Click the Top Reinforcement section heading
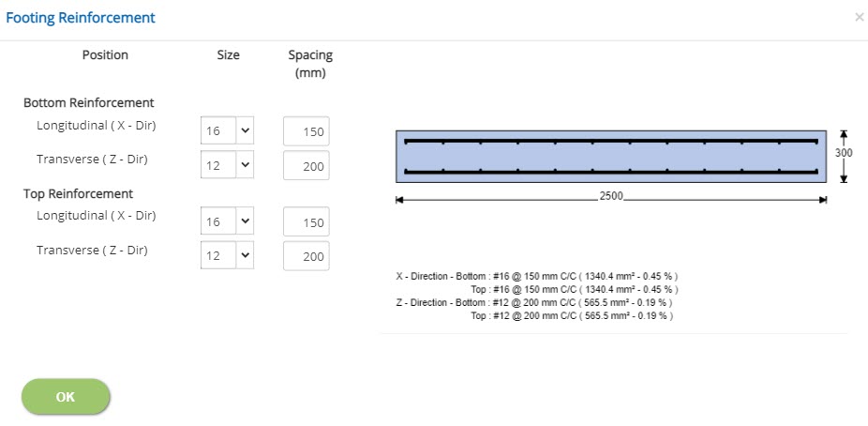This screenshot has height=426, width=868. tap(78, 194)
